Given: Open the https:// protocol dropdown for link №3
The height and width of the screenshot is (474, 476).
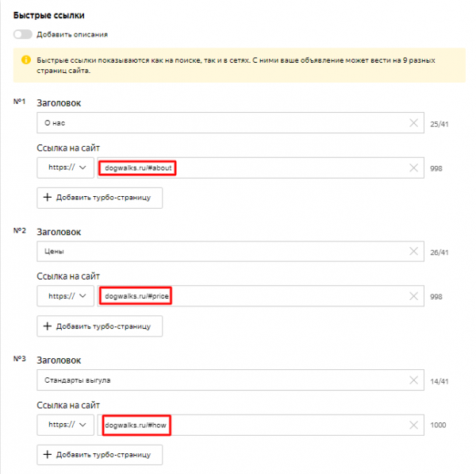Looking at the screenshot, I should coord(66,425).
